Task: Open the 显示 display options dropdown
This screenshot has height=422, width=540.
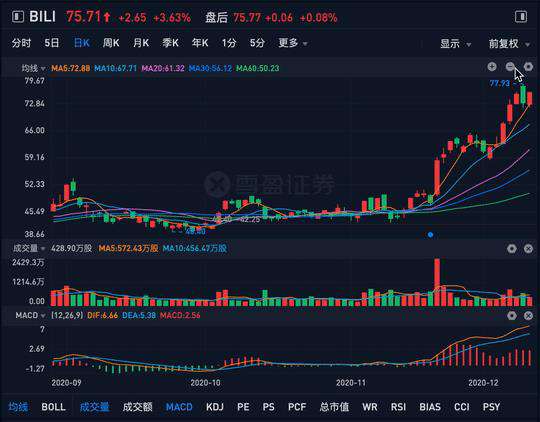Action: [x=455, y=44]
